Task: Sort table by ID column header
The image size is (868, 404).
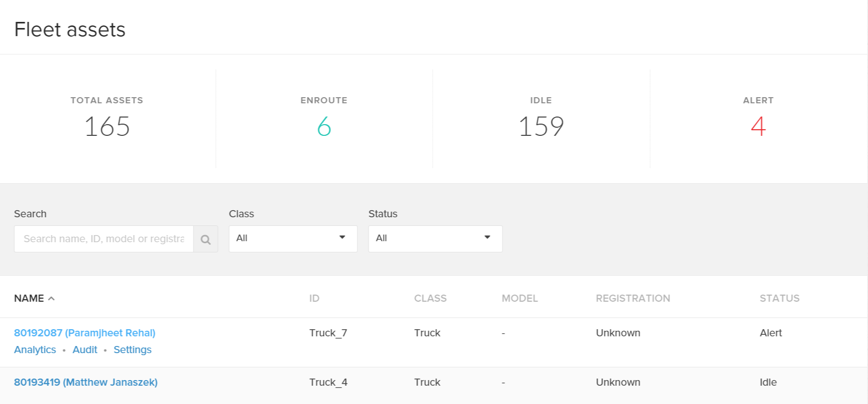Action: coord(314,299)
